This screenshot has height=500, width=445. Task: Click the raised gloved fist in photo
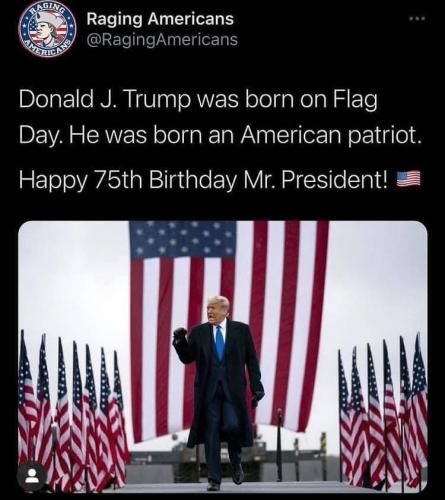[x=180, y=335]
